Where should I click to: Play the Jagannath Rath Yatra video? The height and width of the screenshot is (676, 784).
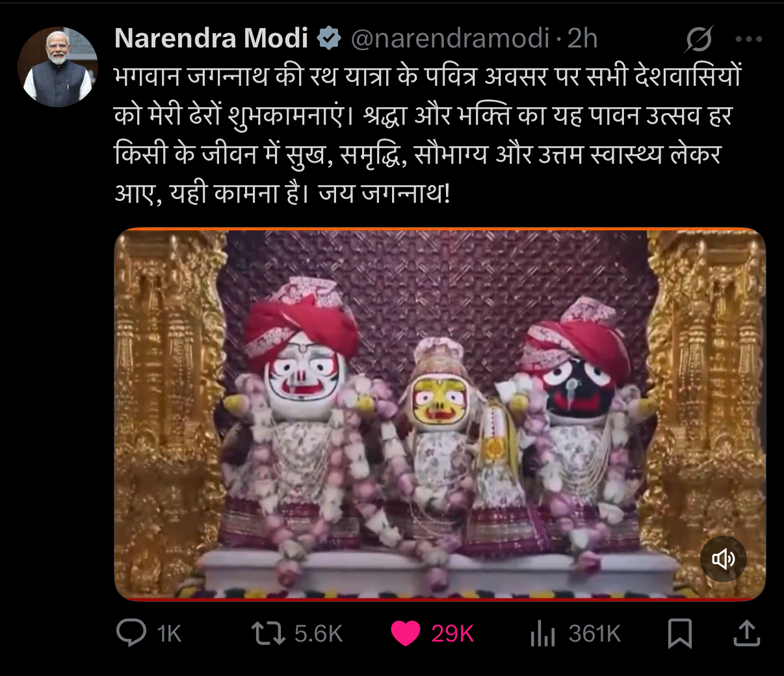pyautogui.click(x=439, y=414)
